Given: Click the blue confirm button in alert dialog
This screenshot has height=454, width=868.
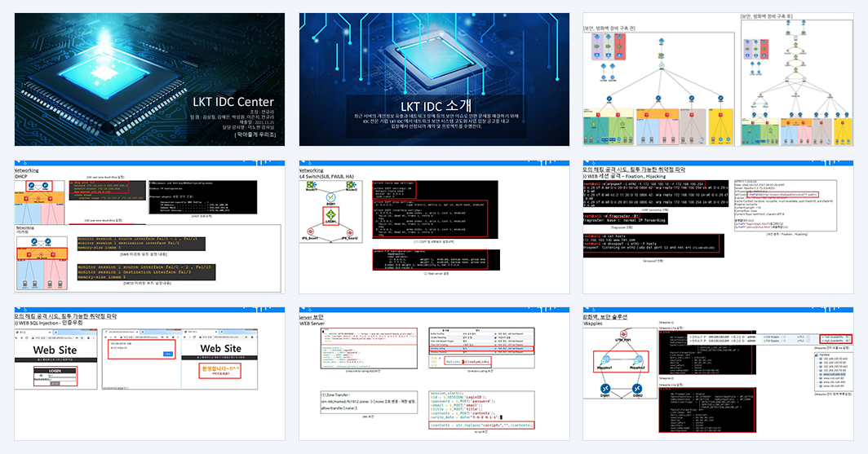Looking at the screenshot, I should pyautogui.click(x=168, y=354).
